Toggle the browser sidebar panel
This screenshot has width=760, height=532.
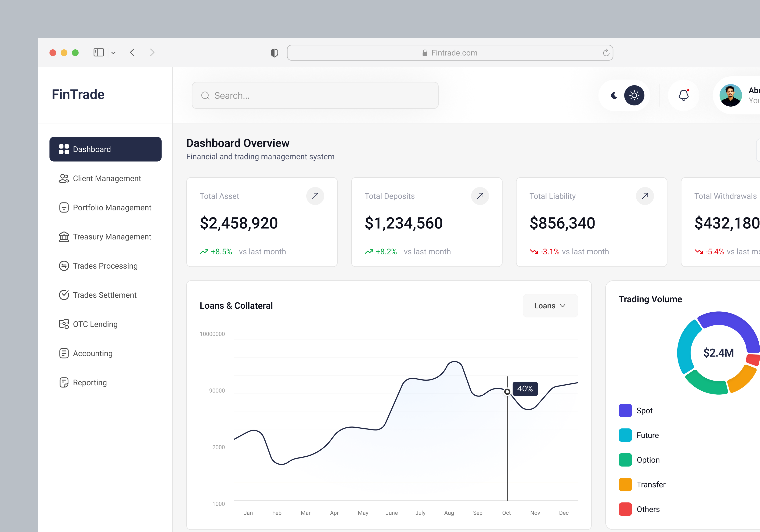pyautogui.click(x=99, y=52)
